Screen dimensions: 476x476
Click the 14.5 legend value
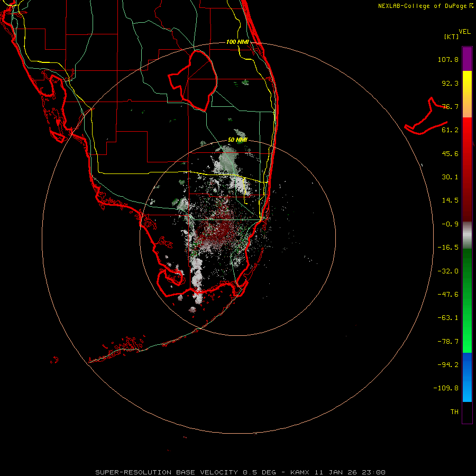(450, 200)
